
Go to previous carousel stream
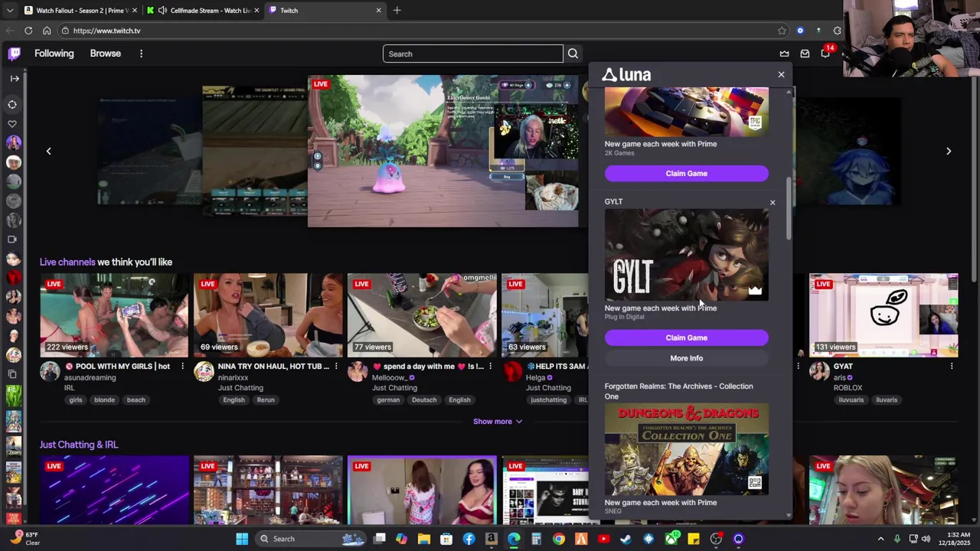coord(48,152)
